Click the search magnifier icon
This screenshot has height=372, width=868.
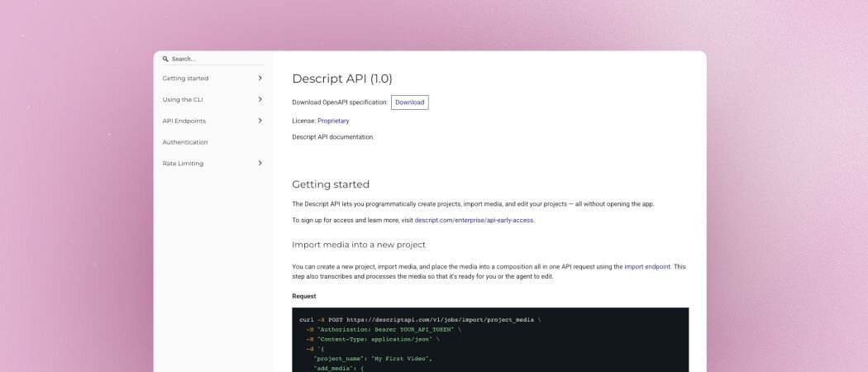165,59
